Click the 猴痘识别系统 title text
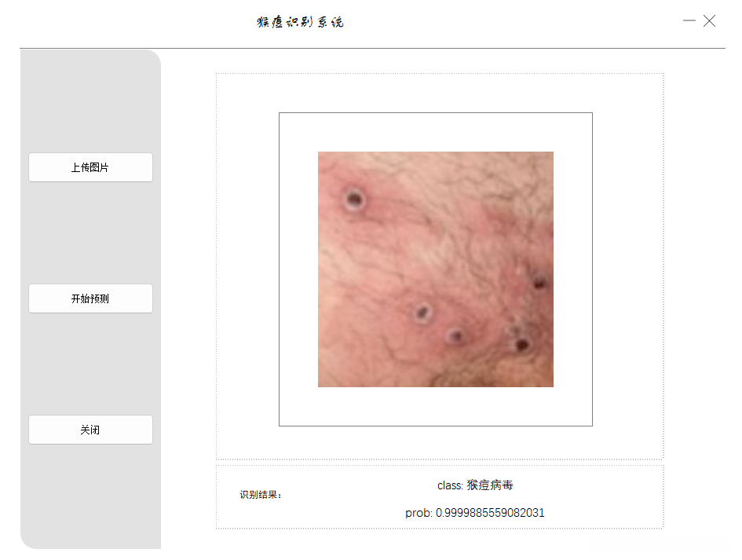The height and width of the screenshot is (560, 742). point(300,22)
